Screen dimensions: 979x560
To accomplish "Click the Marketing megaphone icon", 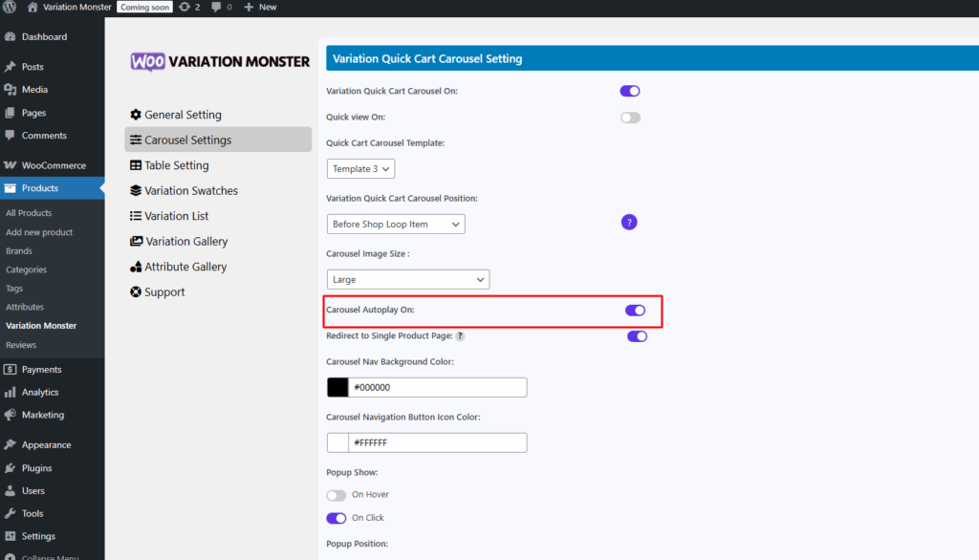I will [10, 415].
